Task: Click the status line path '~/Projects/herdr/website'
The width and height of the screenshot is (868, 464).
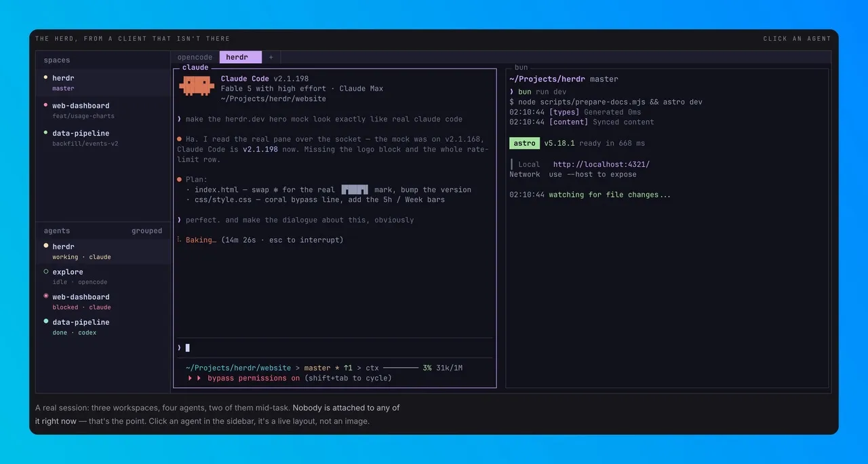Action: (239, 368)
